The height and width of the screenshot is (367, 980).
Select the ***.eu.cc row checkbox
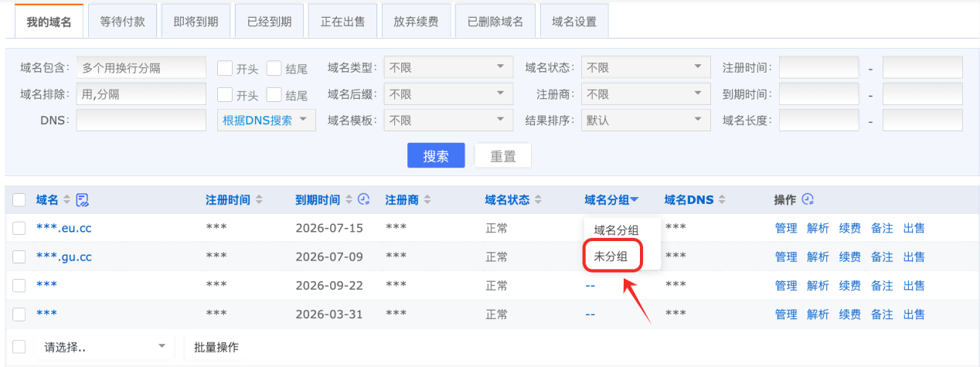pos(19,228)
